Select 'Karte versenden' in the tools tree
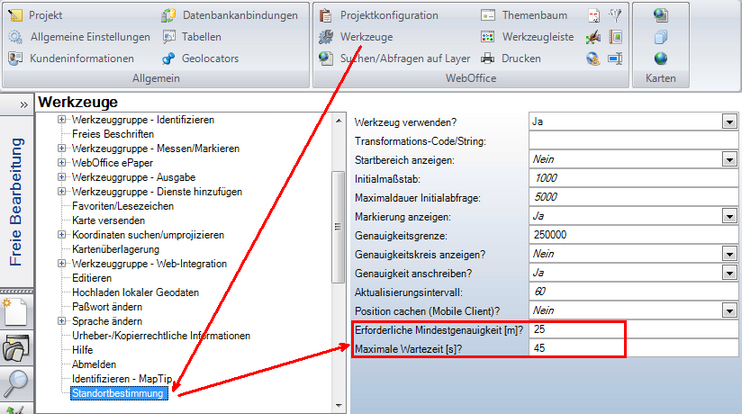Viewport: 742px width, 414px height. tap(108, 221)
